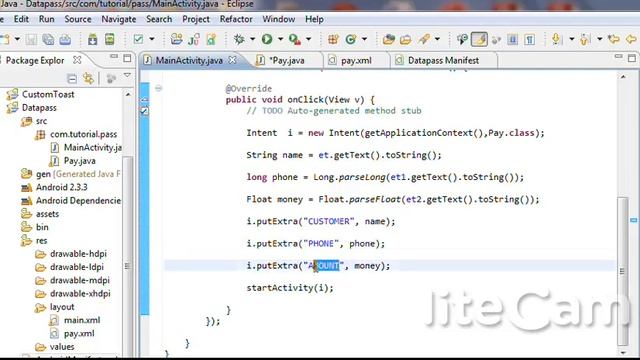The image size is (640, 360).
Task: Open the New Java Class dropdown arrow
Action: coord(364,40)
